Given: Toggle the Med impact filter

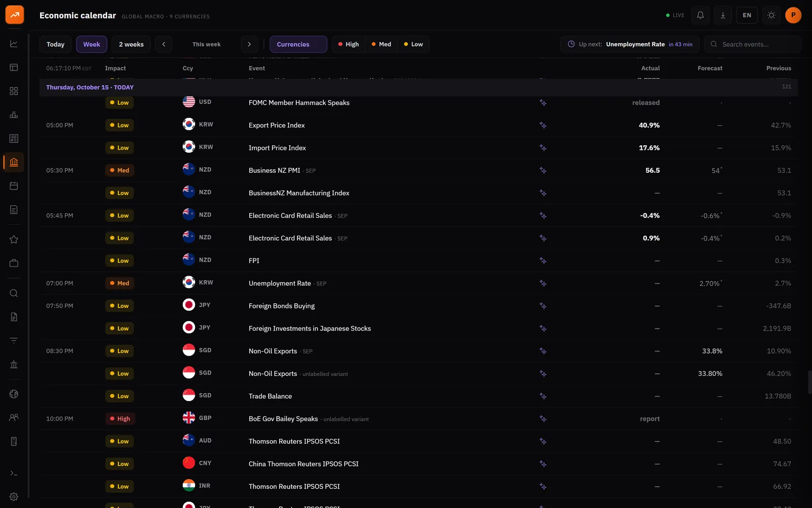Looking at the screenshot, I should point(381,44).
